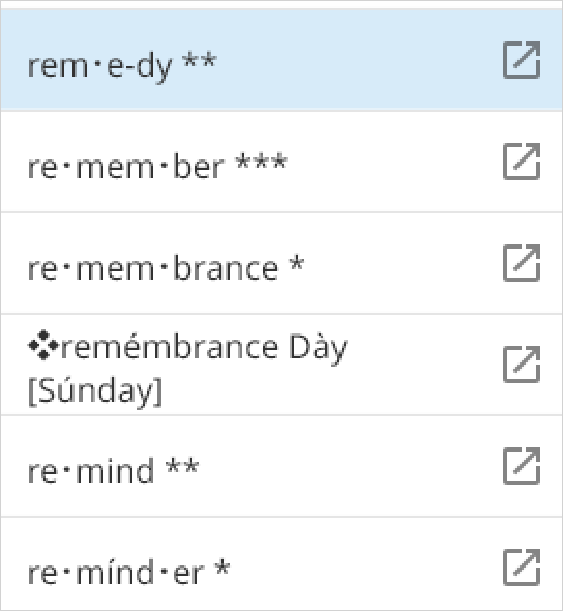Click the three asterisks after remember
The height and width of the screenshot is (611, 564).
click(262, 161)
